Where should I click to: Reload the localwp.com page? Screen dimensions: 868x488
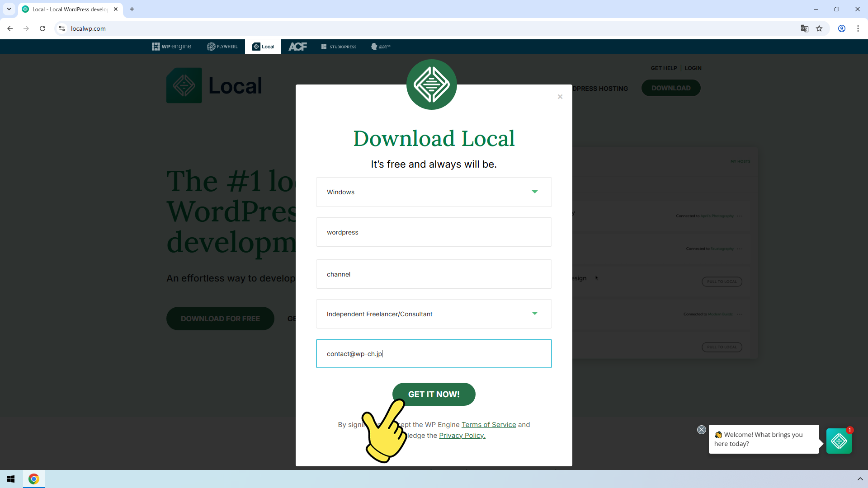pyautogui.click(x=42, y=28)
